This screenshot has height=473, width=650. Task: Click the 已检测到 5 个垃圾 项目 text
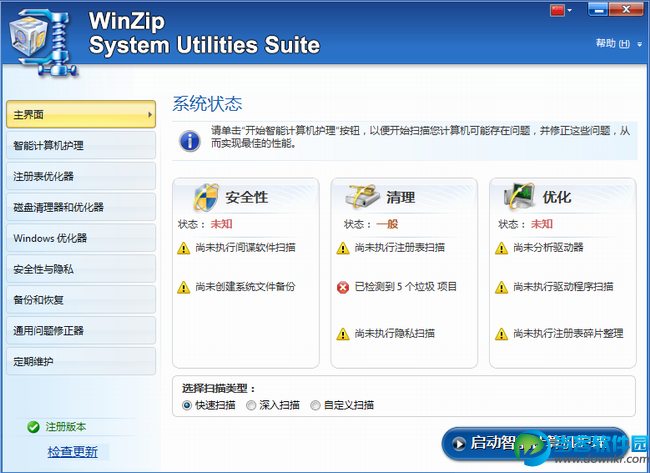[x=406, y=286]
